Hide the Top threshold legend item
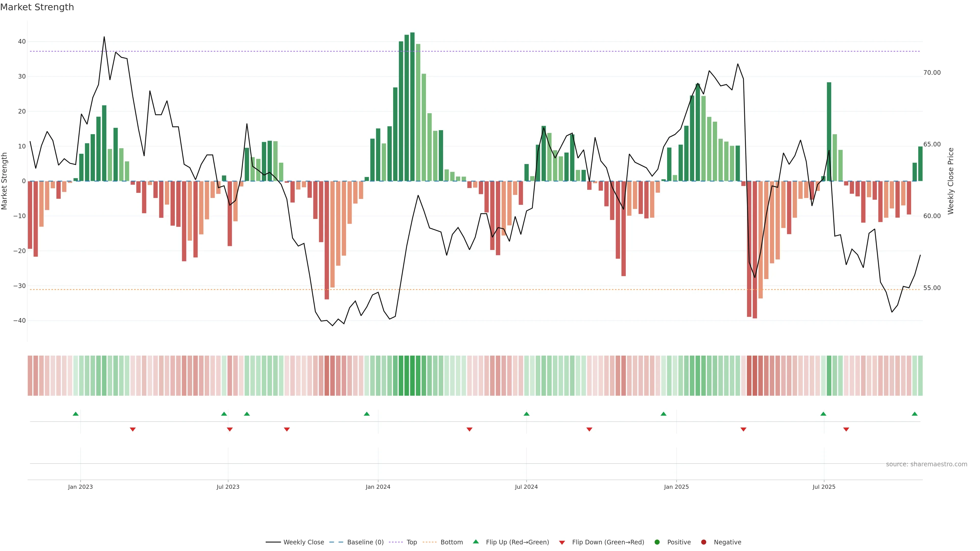The image size is (980, 551). tap(411, 542)
